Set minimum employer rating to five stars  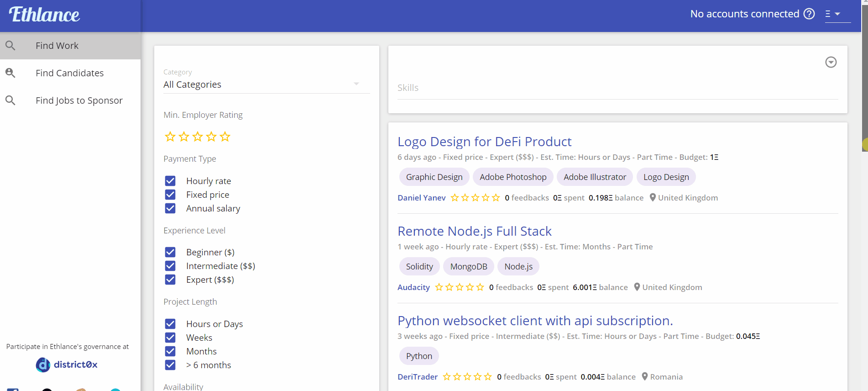[225, 137]
